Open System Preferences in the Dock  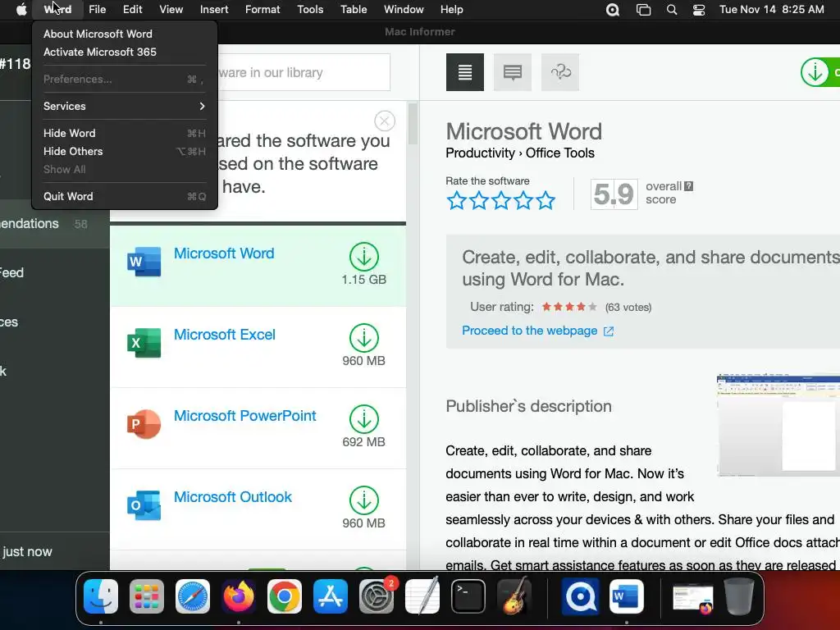(x=377, y=596)
